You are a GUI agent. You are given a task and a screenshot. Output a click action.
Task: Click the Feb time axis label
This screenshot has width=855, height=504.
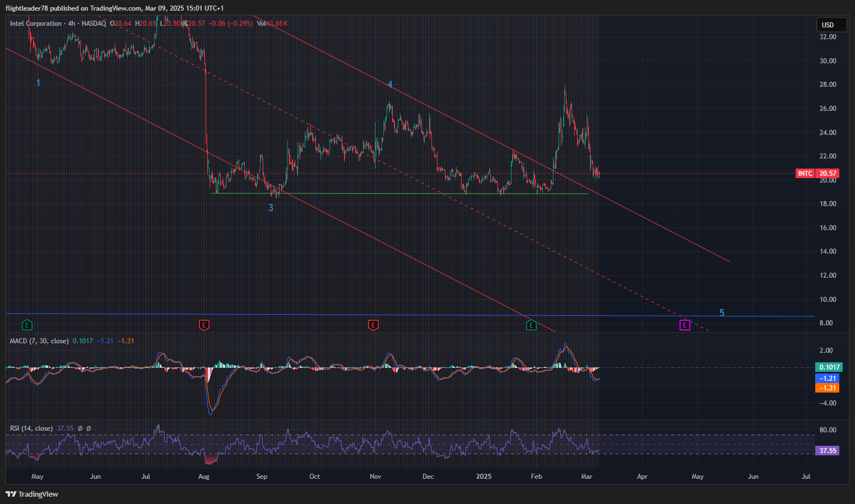(537, 477)
